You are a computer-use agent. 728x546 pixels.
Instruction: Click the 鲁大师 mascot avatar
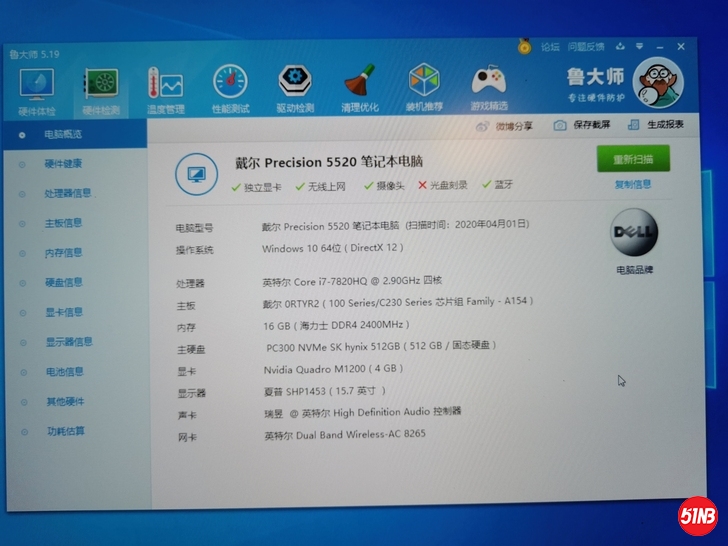658,83
